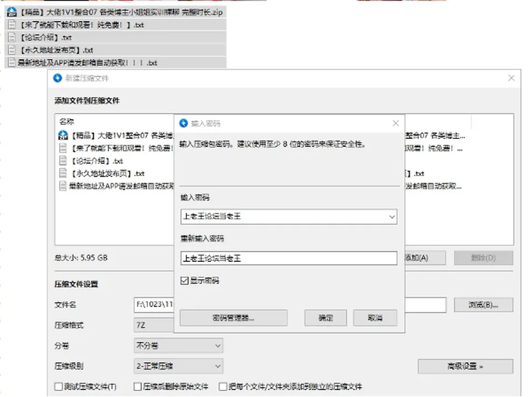Click the file icon of 【永久地址发布页】.txt in top list
The image size is (532, 397).
tap(12, 50)
